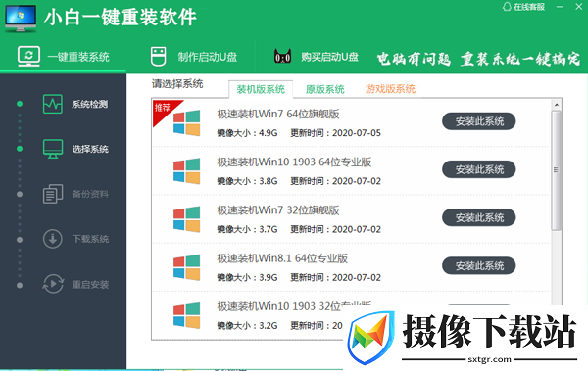Select the 装机版系统 tab
The width and height of the screenshot is (588, 371).
[261, 89]
